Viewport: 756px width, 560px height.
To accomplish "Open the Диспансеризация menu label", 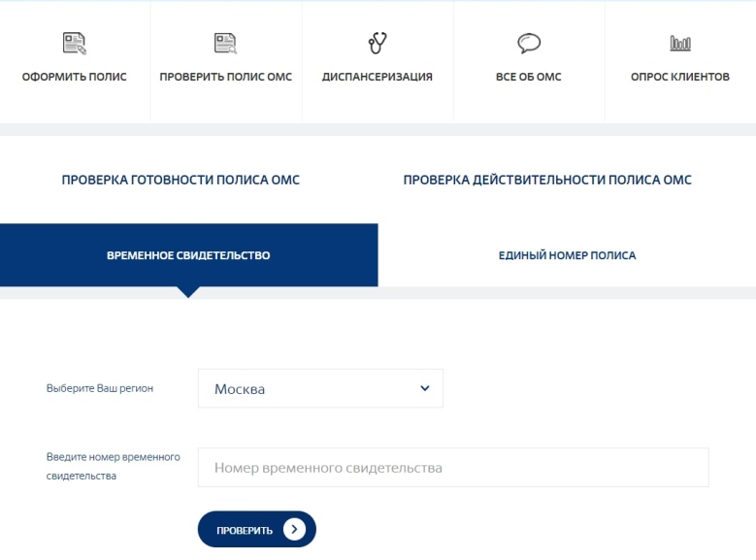I will pos(378,77).
